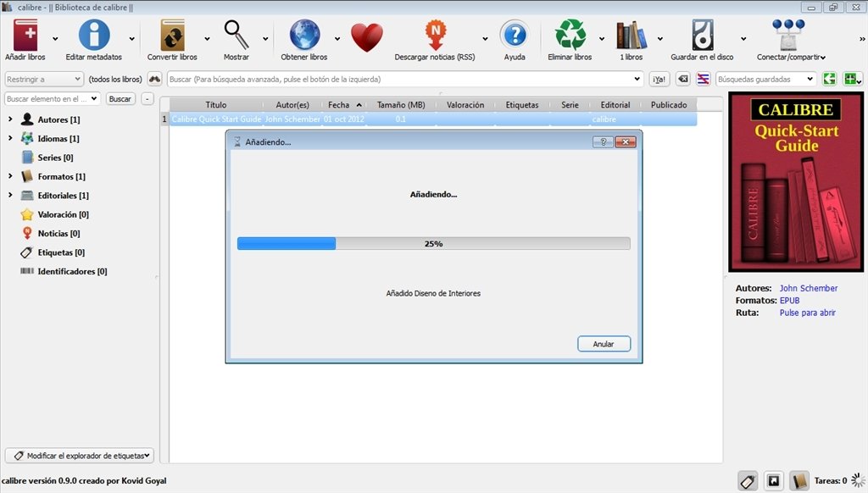Open main search history dropdown arrow
868x493 pixels.
pos(637,79)
